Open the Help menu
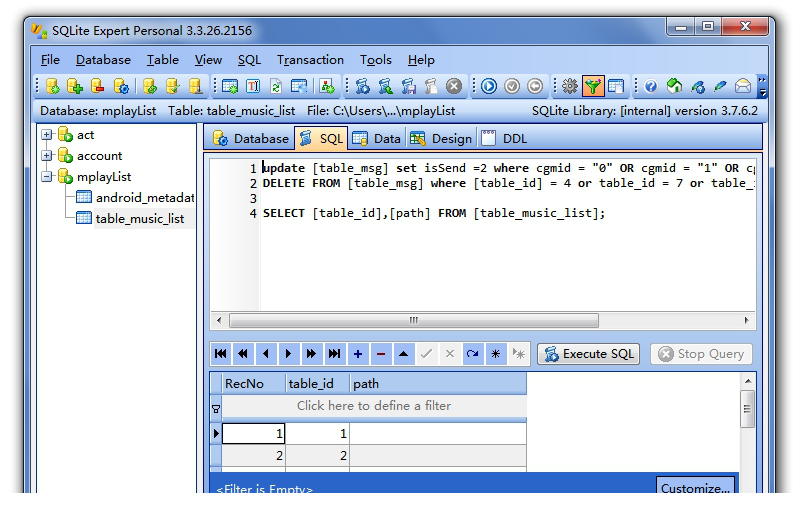The image size is (800, 512). [421, 60]
